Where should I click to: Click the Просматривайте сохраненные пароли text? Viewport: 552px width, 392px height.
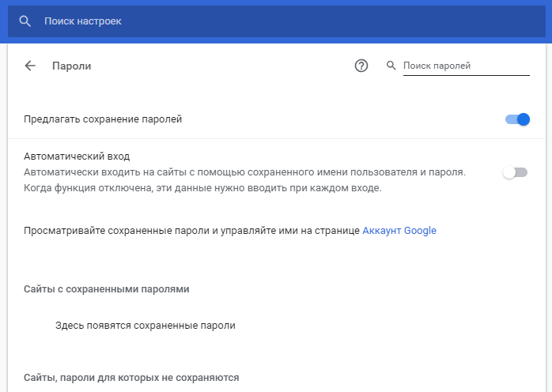(x=191, y=231)
